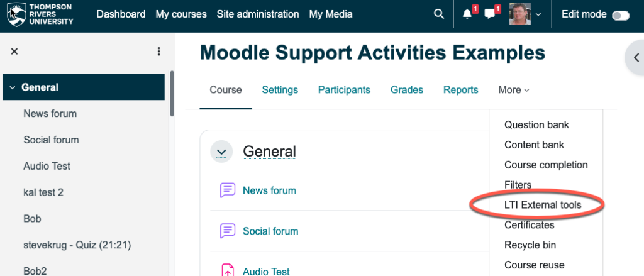Click the Social forum activity icon
Screen dimensions: 644x276
228,231
